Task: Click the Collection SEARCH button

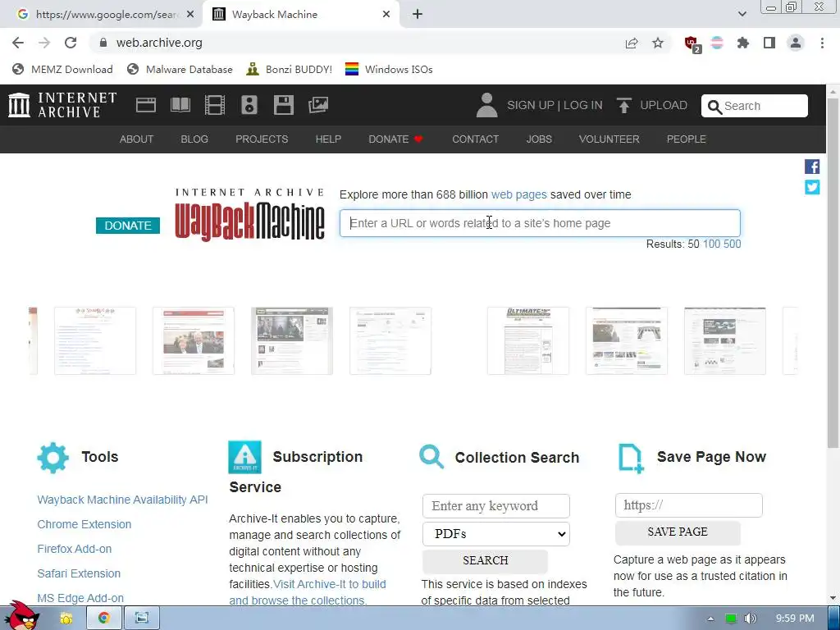Action: click(x=486, y=560)
